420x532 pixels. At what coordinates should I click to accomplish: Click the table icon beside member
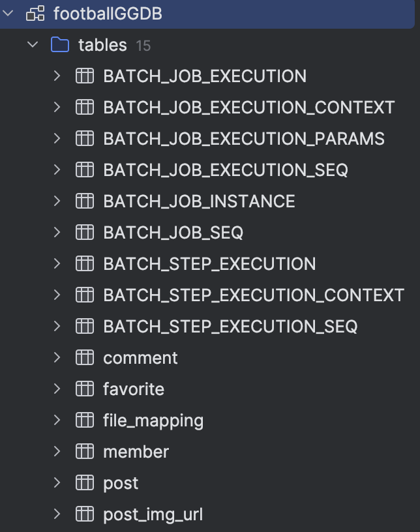85,452
